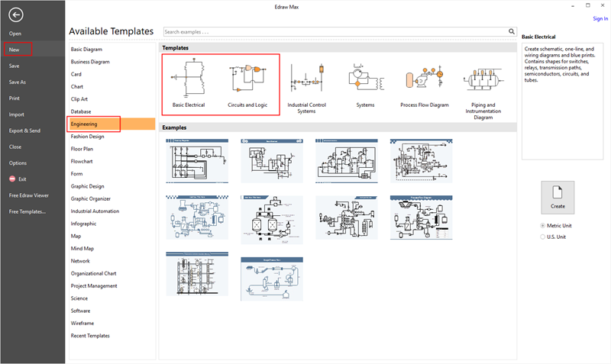Select the U.S. Unit radio button
The height and width of the screenshot is (364, 611).
tap(542, 237)
